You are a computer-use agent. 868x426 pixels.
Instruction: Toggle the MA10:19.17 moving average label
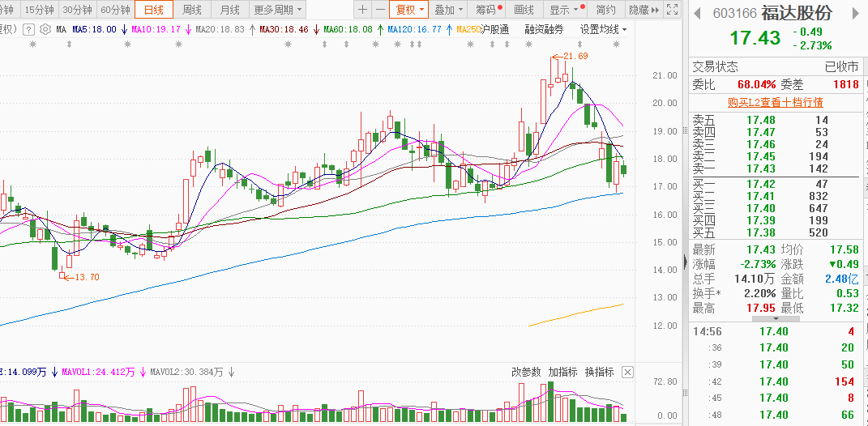pyautogui.click(x=156, y=29)
